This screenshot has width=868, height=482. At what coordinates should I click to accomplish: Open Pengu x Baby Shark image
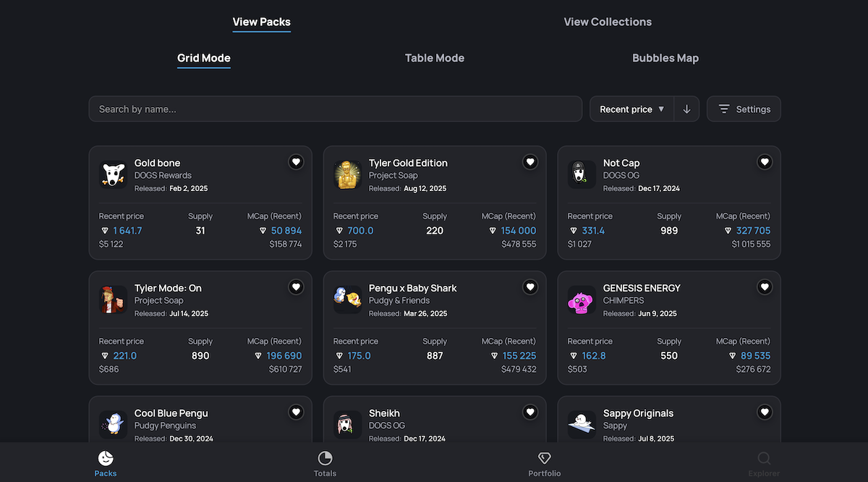(x=347, y=300)
